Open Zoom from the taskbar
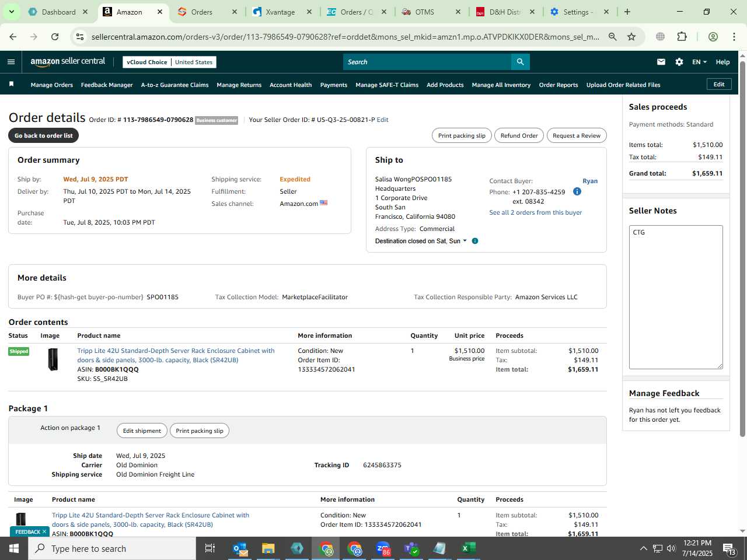 [383, 548]
